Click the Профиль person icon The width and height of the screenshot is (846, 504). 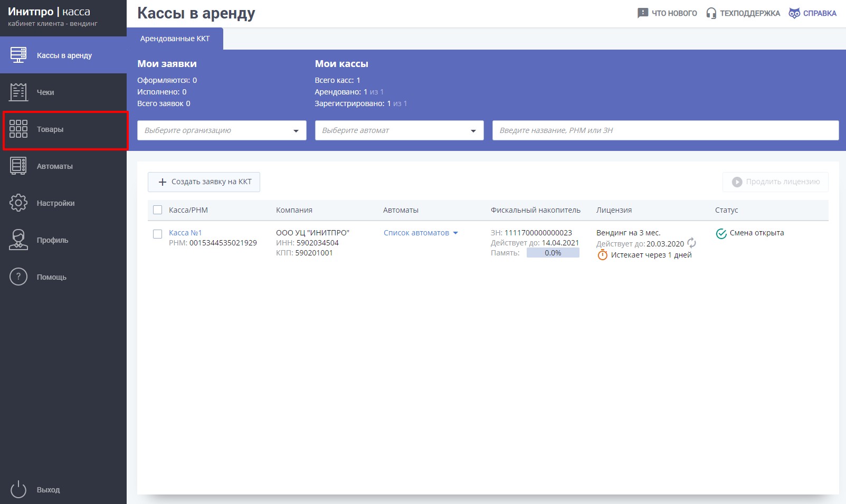click(18, 240)
